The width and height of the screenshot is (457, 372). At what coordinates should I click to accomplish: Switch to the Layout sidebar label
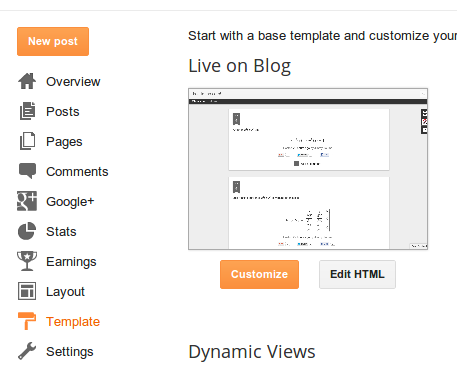65,292
